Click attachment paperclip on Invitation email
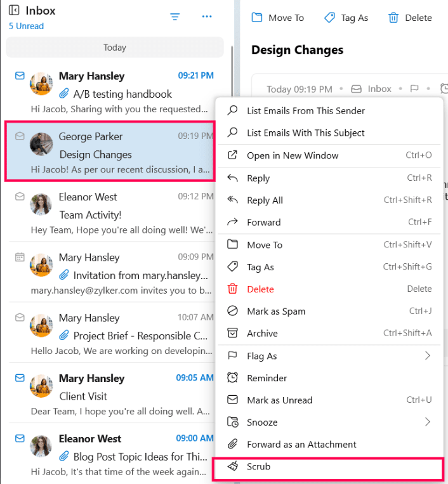This screenshot has height=484, width=448. pyautogui.click(x=64, y=275)
